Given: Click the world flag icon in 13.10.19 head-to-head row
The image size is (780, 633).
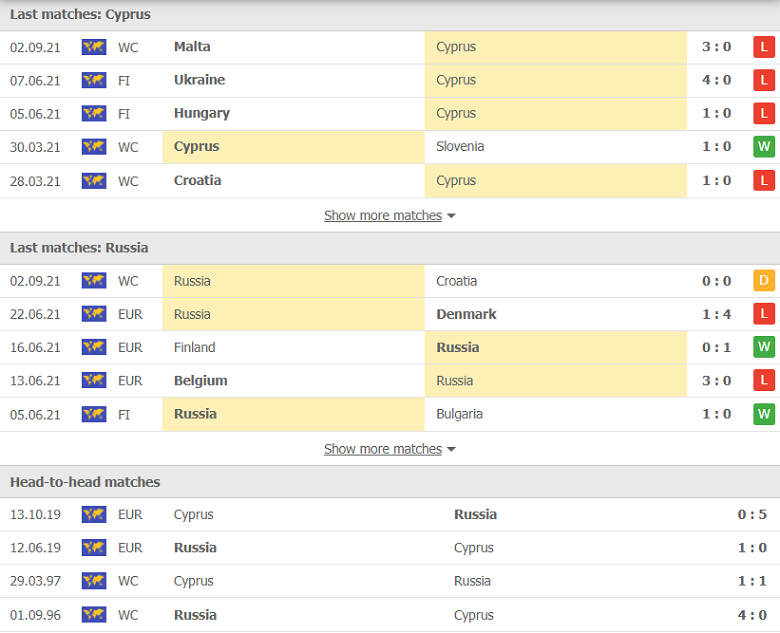Looking at the screenshot, I should click(94, 515).
